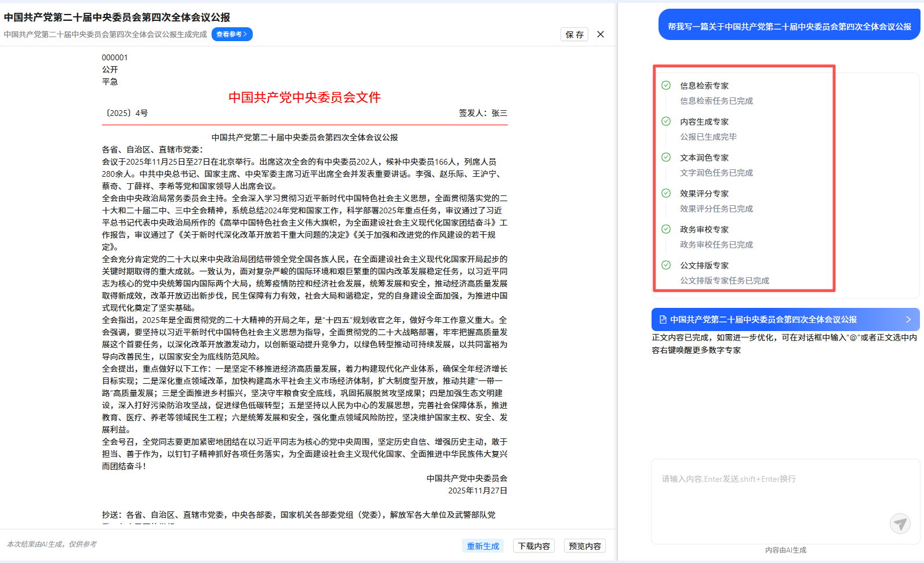Click the 信息检索专家 green check icon

(666, 85)
